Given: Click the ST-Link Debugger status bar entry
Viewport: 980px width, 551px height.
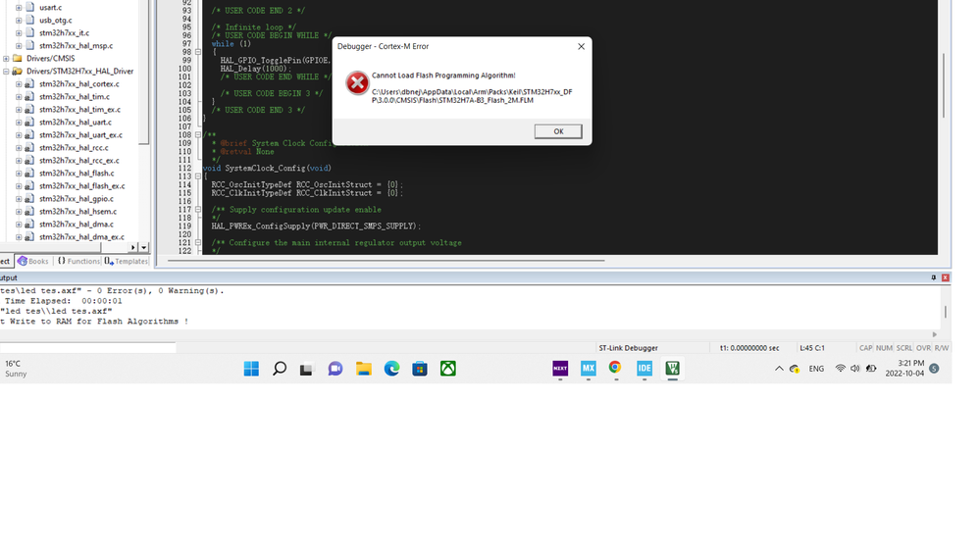Looking at the screenshot, I should click(628, 348).
